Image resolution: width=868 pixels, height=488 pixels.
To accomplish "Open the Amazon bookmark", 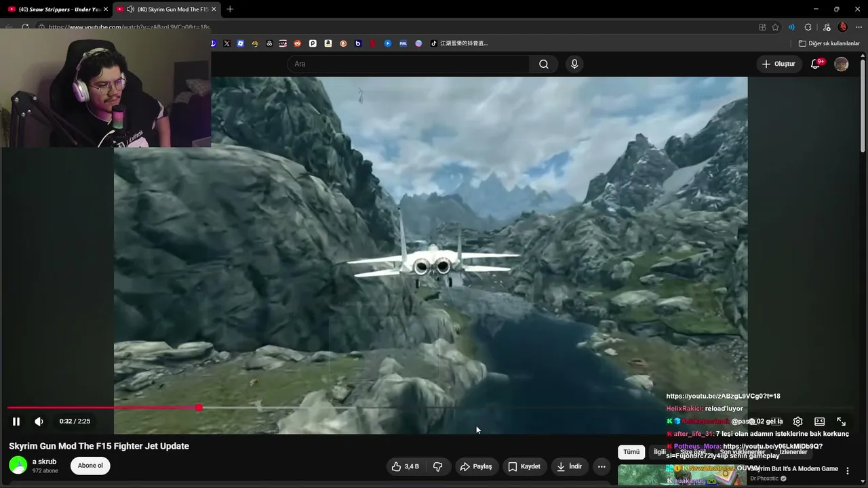I will 328,43.
